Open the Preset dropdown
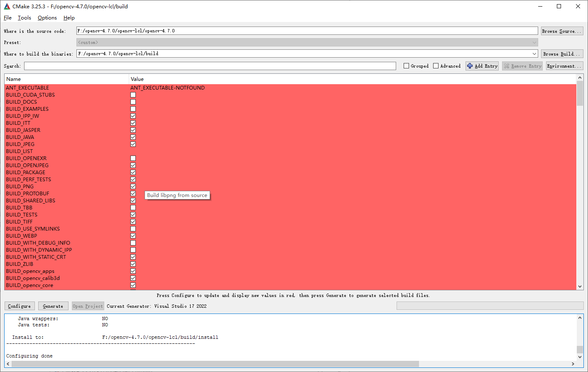Image resolution: width=588 pixels, height=372 pixels. pos(534,42)
